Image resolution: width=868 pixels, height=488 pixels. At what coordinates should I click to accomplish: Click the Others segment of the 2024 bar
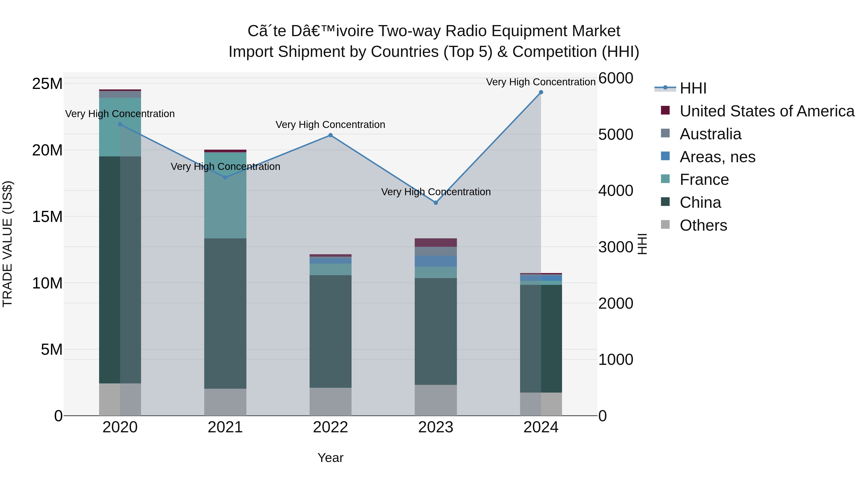541,404
